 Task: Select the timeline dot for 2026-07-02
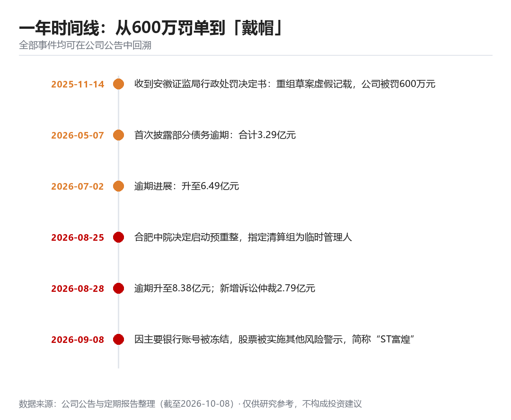click(118, 186)
